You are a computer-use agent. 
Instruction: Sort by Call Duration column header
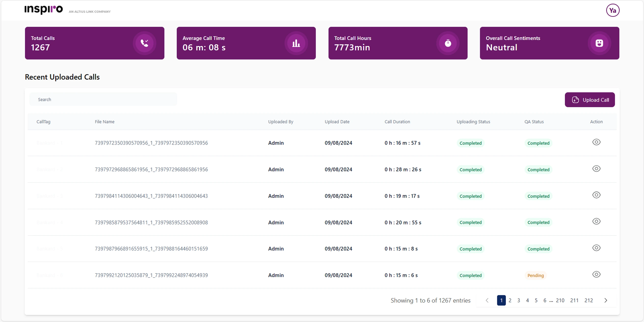pyautogui.click(x=397, y=122)
